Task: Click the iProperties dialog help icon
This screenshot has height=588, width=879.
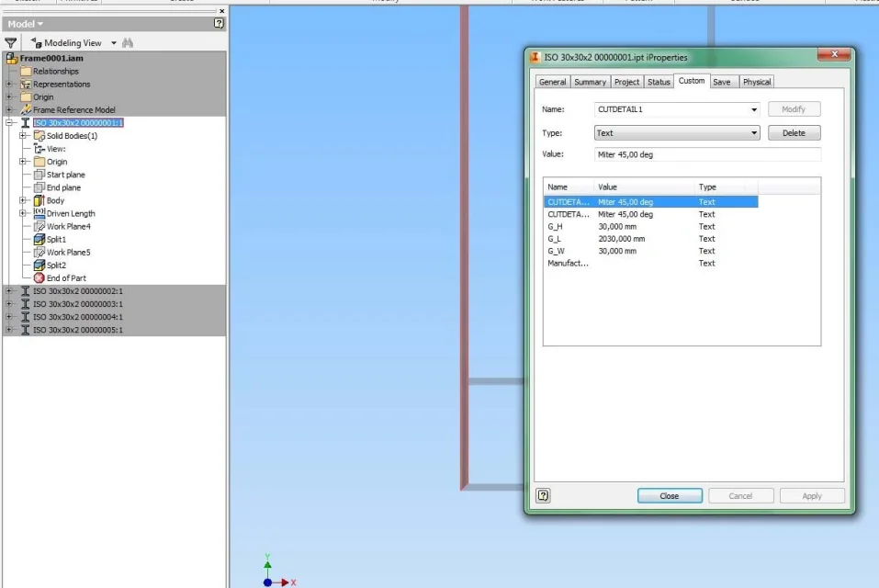Action: point(543,495)
